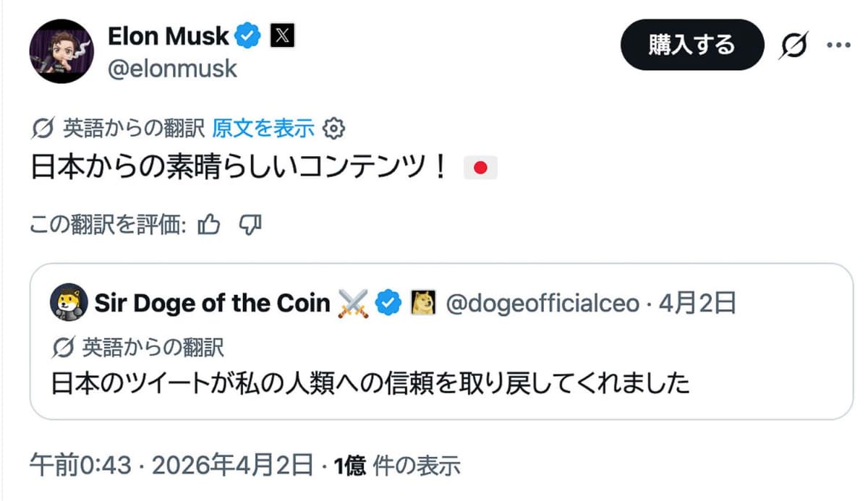The width and height of the screenshot is (868, 501).
Task: Open the @elonmusk handle
Action: (174, 69)
